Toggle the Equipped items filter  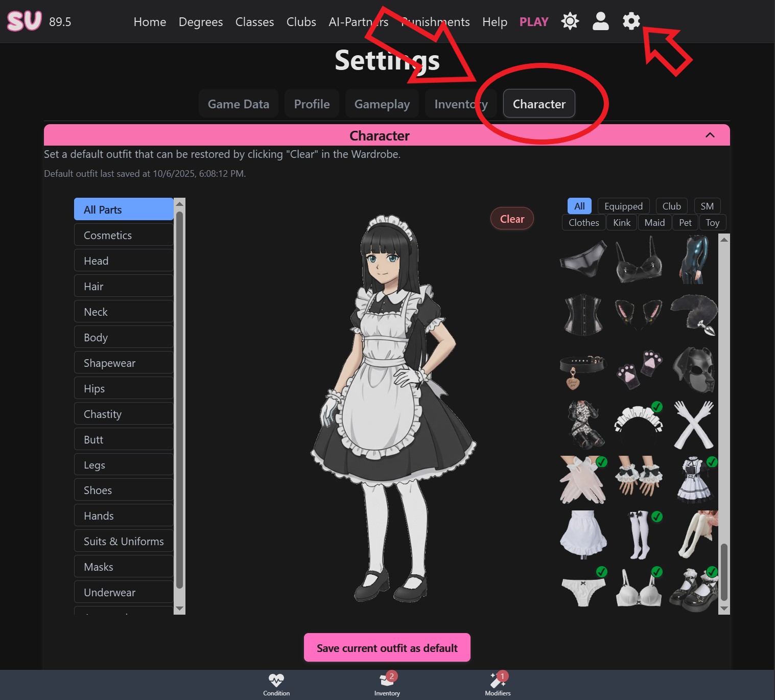623,206
